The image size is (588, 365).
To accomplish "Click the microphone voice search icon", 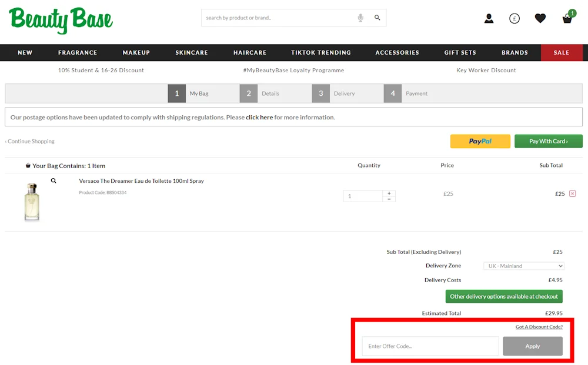I will [360, 18].
